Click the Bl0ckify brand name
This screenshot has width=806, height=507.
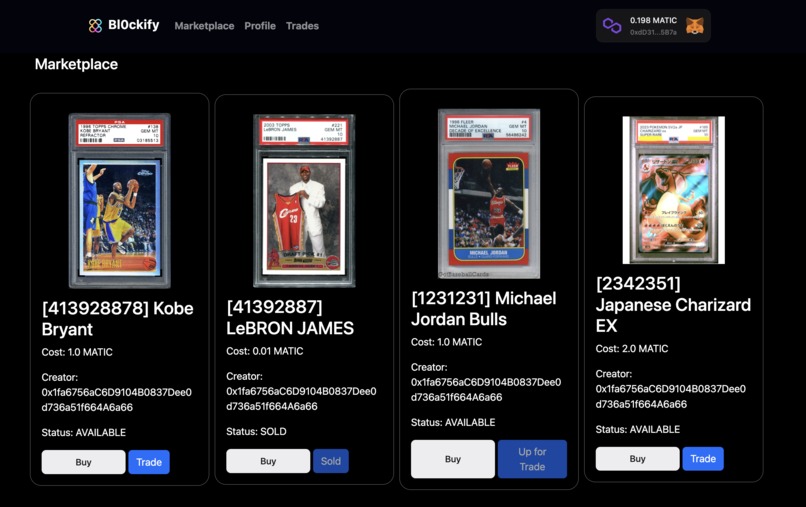[134, 25]
